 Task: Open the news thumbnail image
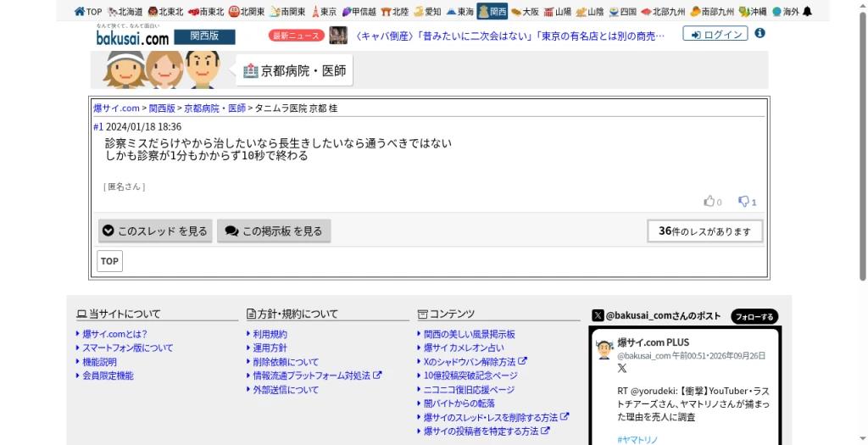coord(338,36)
